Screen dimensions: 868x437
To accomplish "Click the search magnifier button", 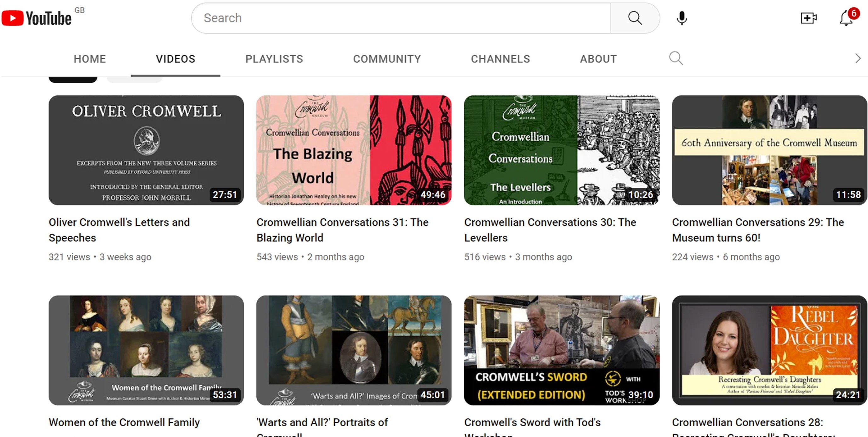I will click(635, 18).
